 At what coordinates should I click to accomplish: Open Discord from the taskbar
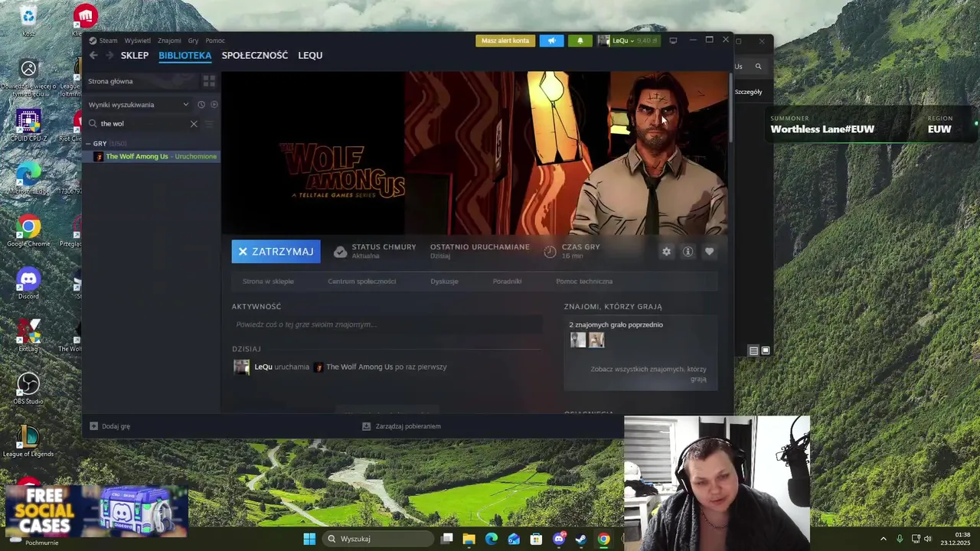[x=559, y=539]
